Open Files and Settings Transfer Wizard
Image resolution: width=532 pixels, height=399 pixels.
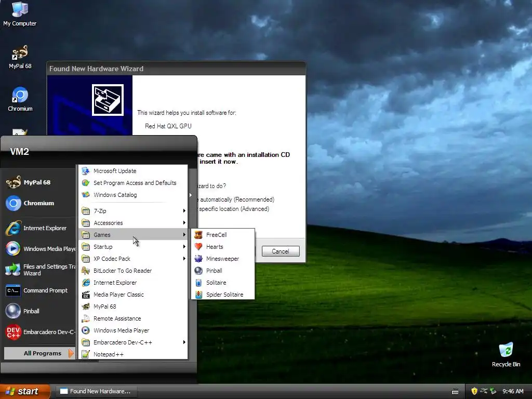click(39, 270)
